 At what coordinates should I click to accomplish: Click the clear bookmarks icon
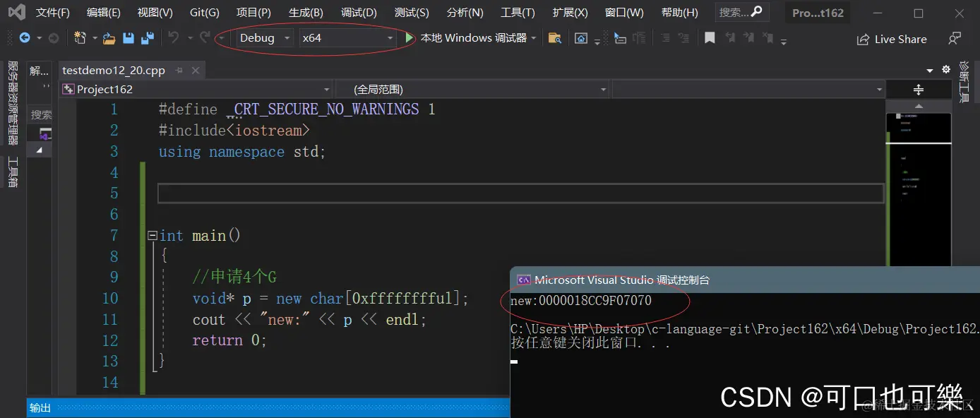coord(768,38)
